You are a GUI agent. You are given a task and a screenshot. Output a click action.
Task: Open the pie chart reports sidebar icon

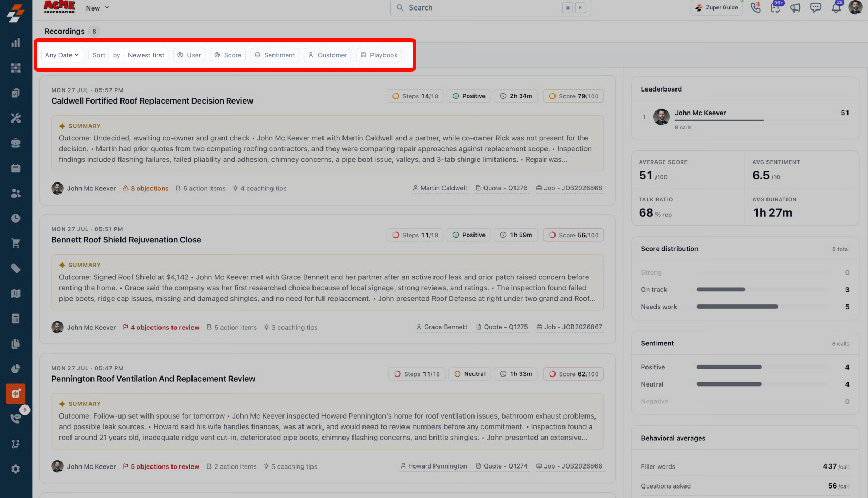[16, 369]
